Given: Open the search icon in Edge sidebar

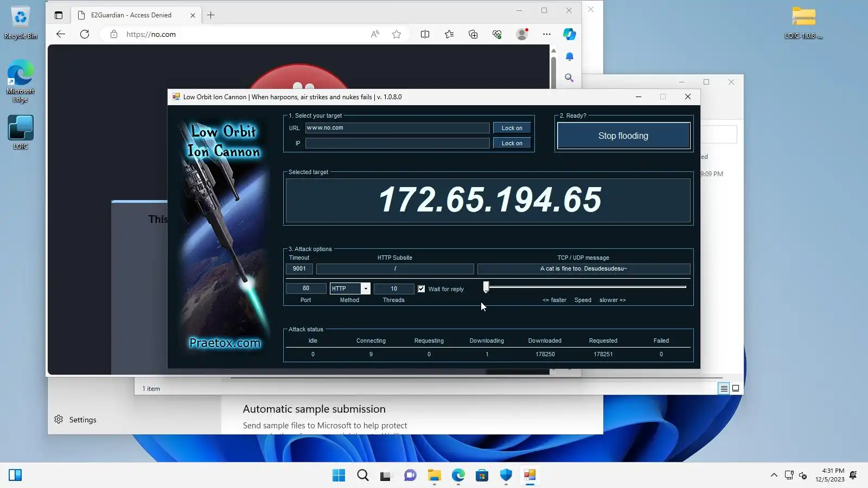Looking at the screenshot, I should 569,78.
